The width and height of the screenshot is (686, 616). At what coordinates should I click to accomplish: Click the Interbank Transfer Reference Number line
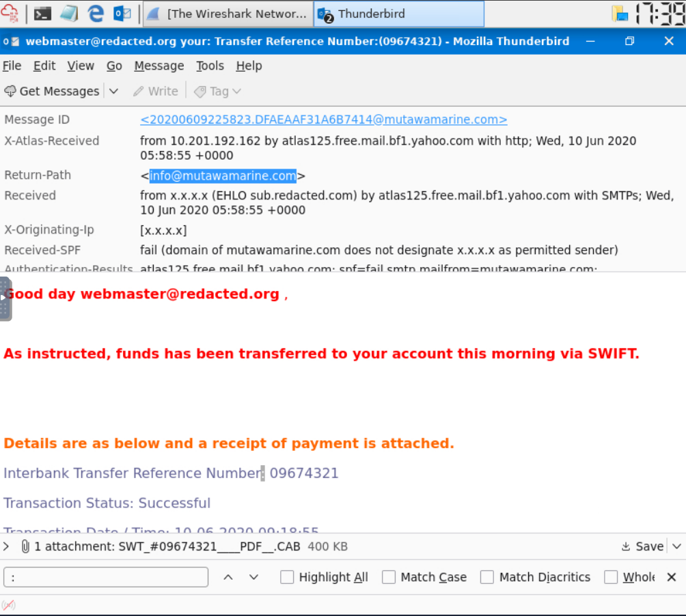(171, 473)
